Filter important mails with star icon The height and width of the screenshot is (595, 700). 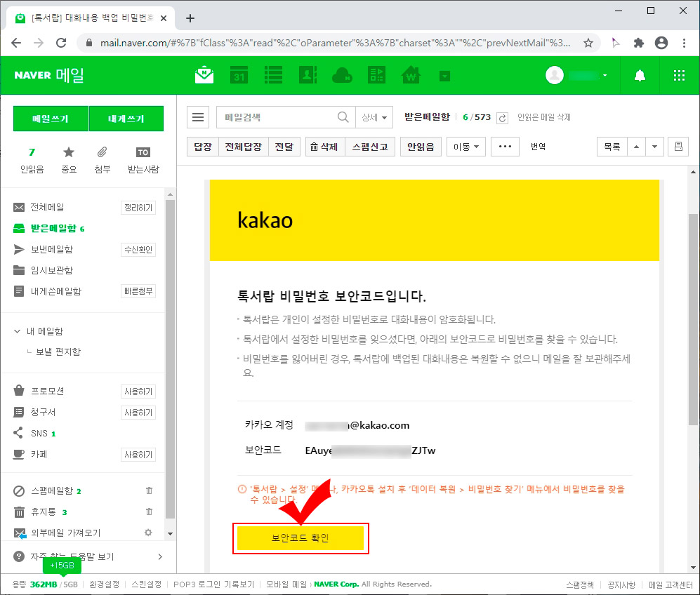pyautogui.click(x=69, y=160)
